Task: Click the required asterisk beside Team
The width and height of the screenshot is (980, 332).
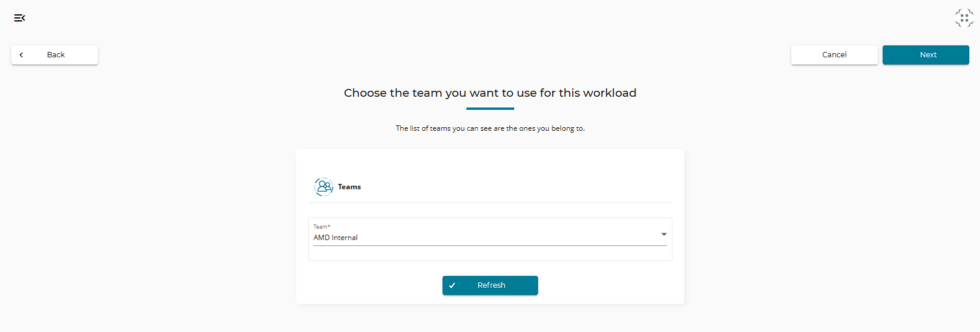Action: click(x=329, y=227)
